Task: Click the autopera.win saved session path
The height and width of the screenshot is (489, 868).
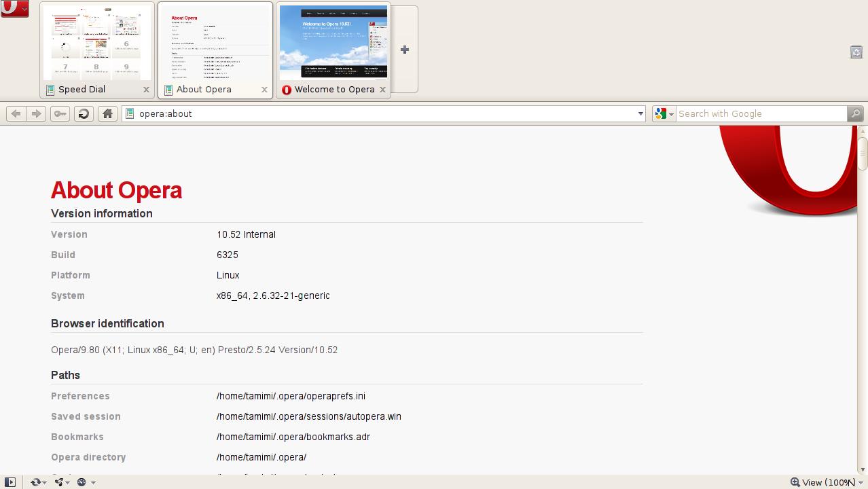Action: point(309,416)
